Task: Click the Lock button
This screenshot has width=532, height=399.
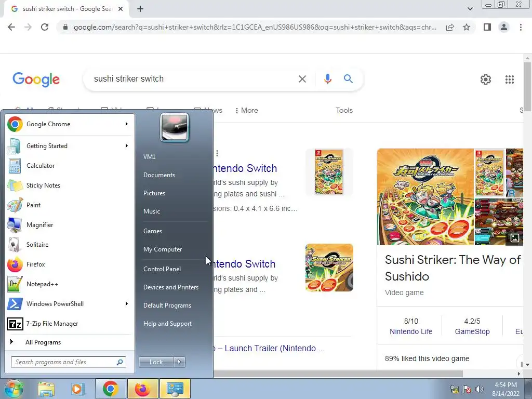Action: (x=156, y=362)
